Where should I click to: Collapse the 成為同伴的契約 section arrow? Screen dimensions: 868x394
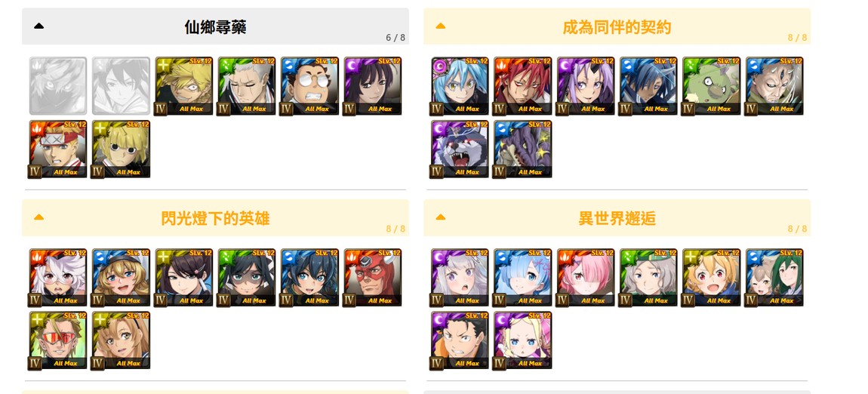point(441,26)
